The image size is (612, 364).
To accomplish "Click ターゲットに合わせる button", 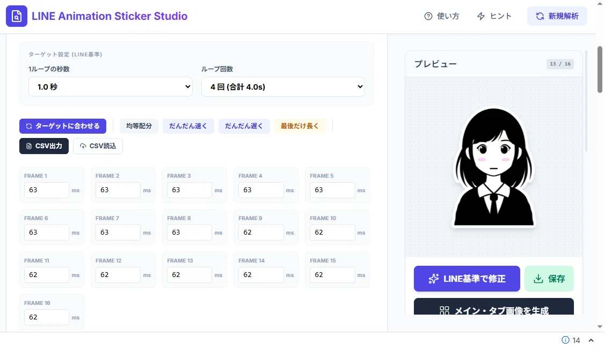I will (63, 126).
